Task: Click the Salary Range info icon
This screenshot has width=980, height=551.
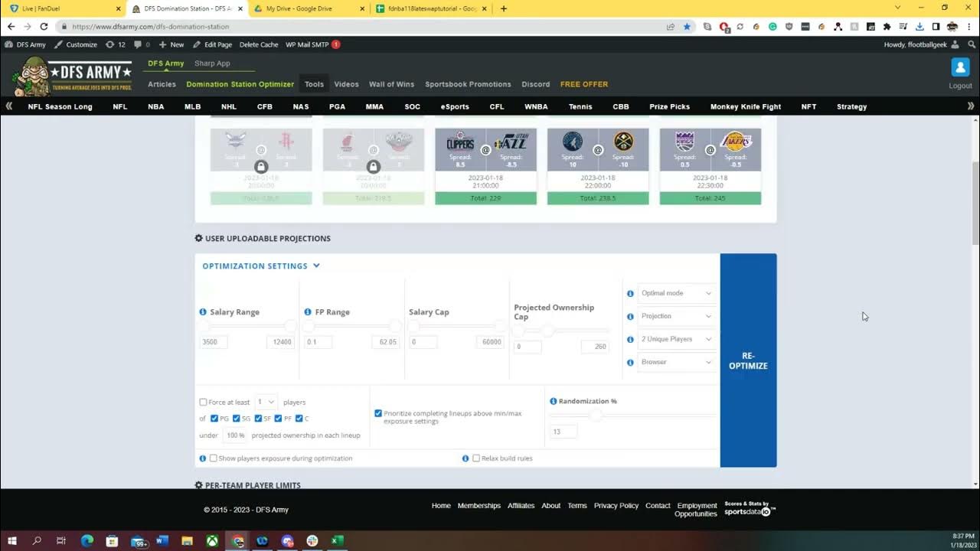Action: [x=203, y=312]
